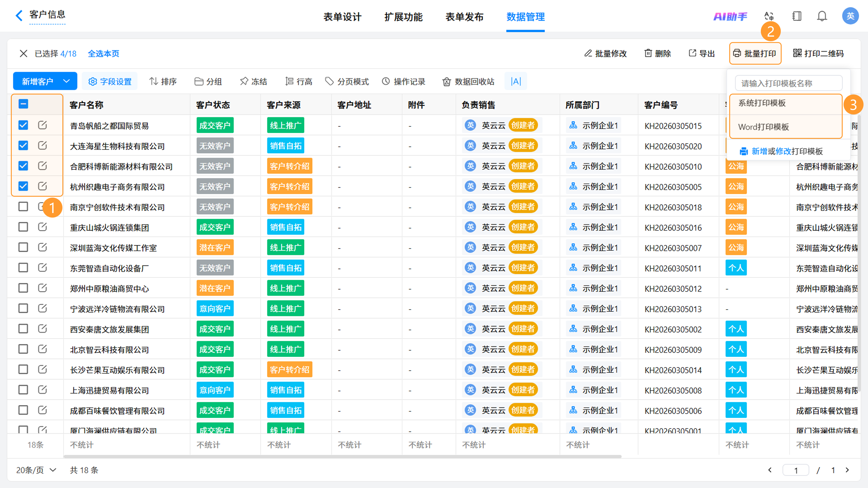868x488 pixels.
Task: Click the page number input box
Action: coord(796,470)
